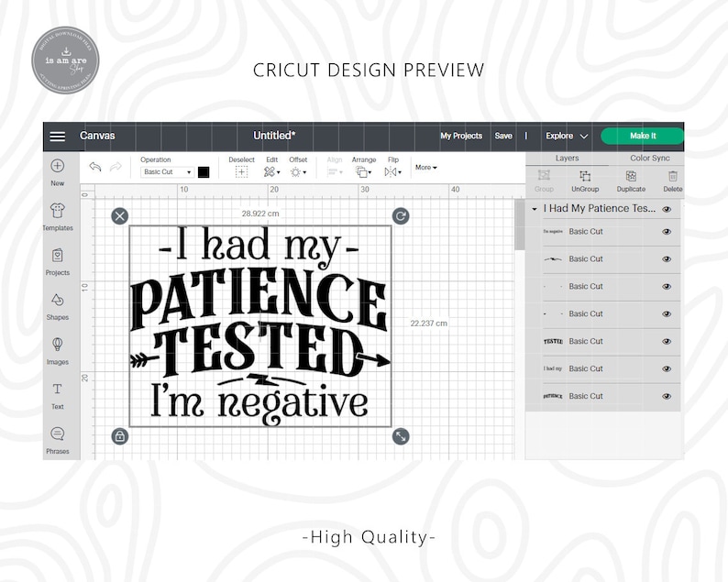728x582 pixels.
Task: Click the Save button
Action: pyautogui.click(x=503, y=136)
